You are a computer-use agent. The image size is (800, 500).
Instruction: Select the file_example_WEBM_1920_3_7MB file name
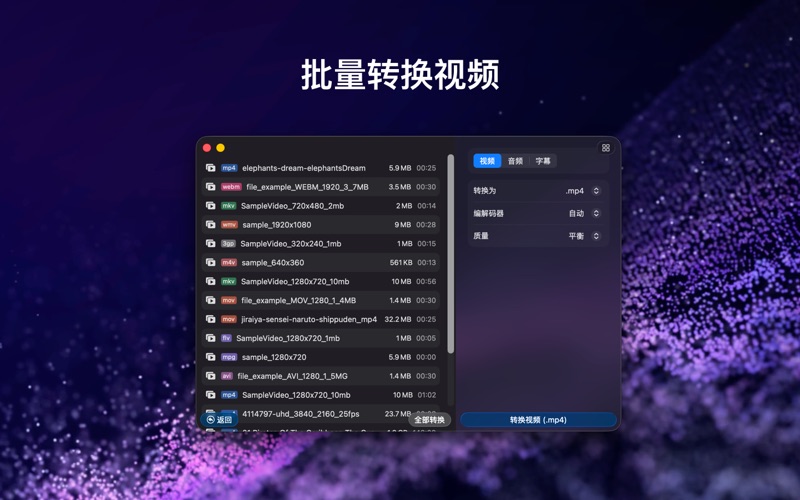pyautogui.click(x=307, y=187)
